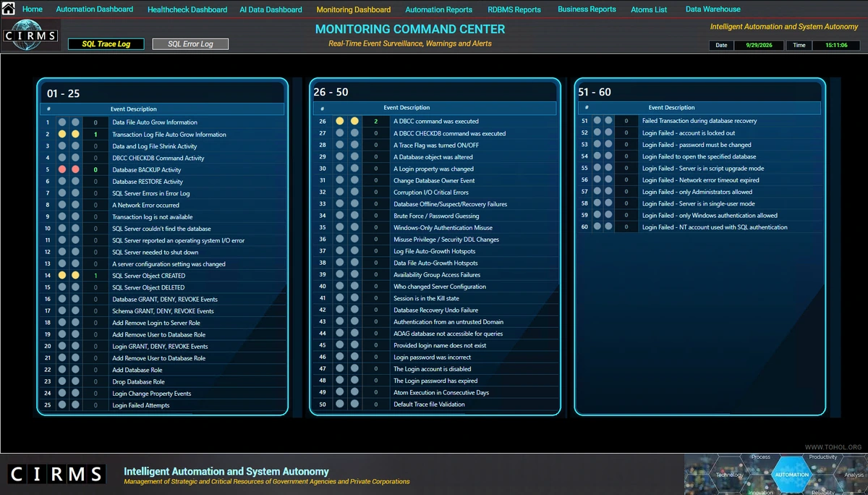Click first gray indicator for Brute Force / Password Guessing

pos(340,216)
